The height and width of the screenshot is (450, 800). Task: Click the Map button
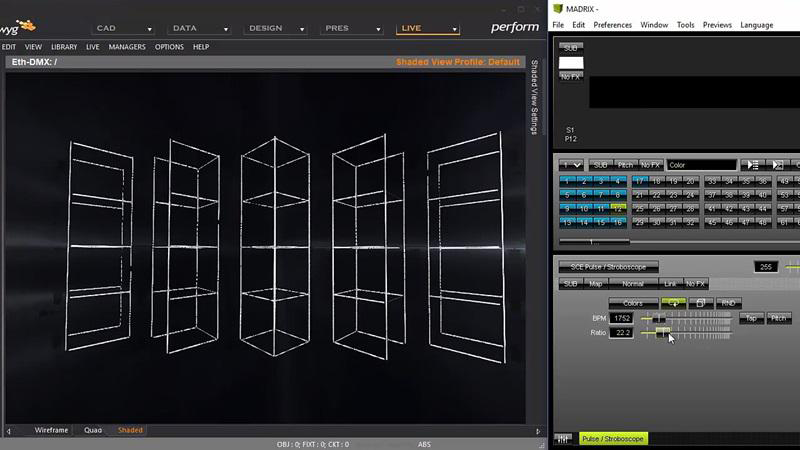595,284
